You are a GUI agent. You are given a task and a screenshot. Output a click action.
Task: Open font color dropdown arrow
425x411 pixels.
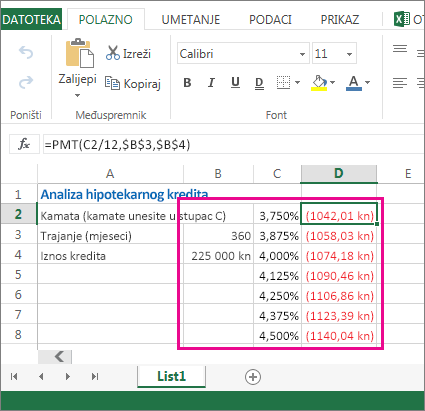coord(367,82)
